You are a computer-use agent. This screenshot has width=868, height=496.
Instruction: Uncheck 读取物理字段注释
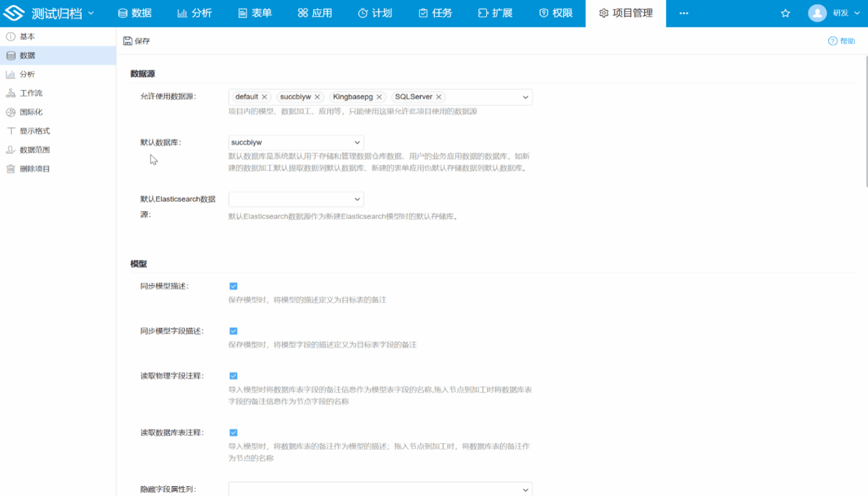click(233, 375)
